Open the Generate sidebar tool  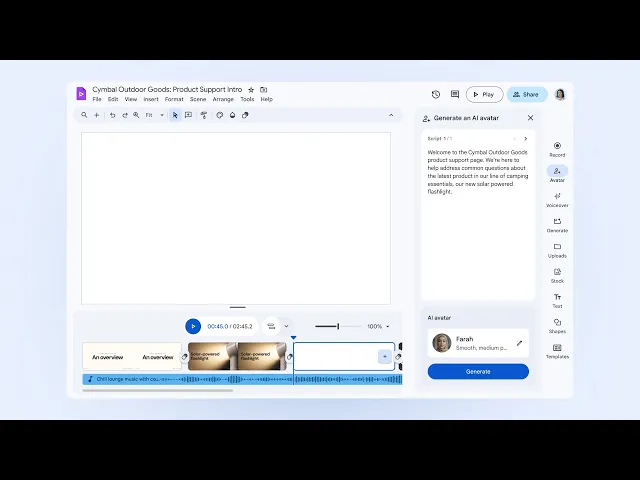click(x=557, y=225)
